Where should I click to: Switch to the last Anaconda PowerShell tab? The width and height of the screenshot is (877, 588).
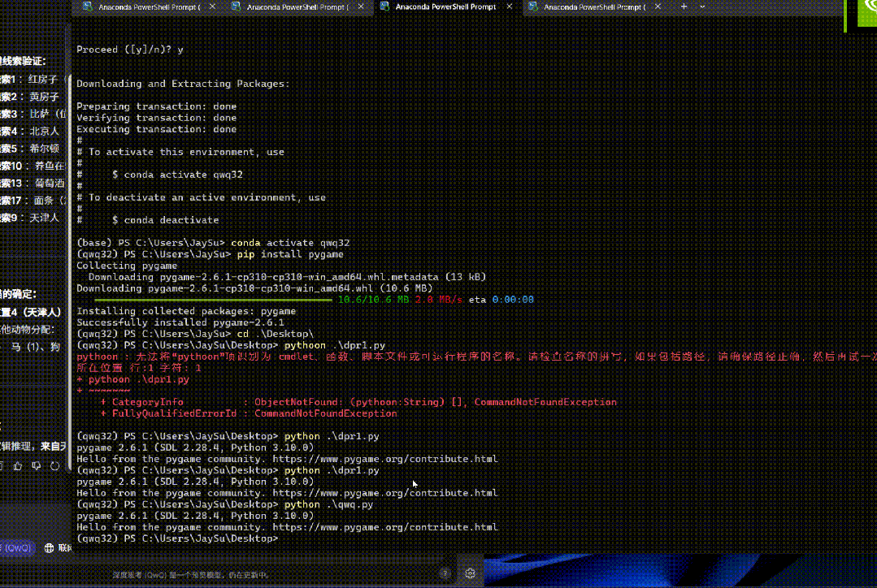click(x=593, y=7)
